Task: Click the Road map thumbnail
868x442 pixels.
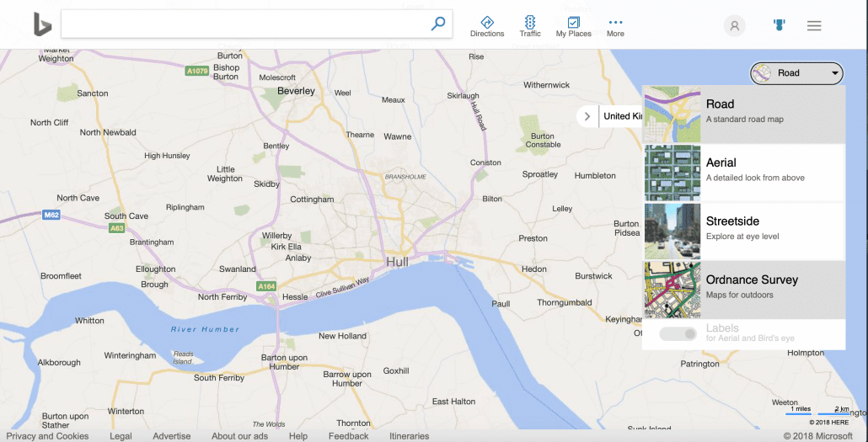Action: pos(672,114)
